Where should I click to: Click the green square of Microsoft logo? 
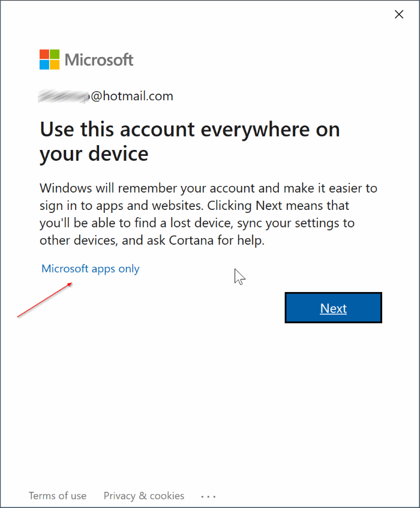point(54,55)
